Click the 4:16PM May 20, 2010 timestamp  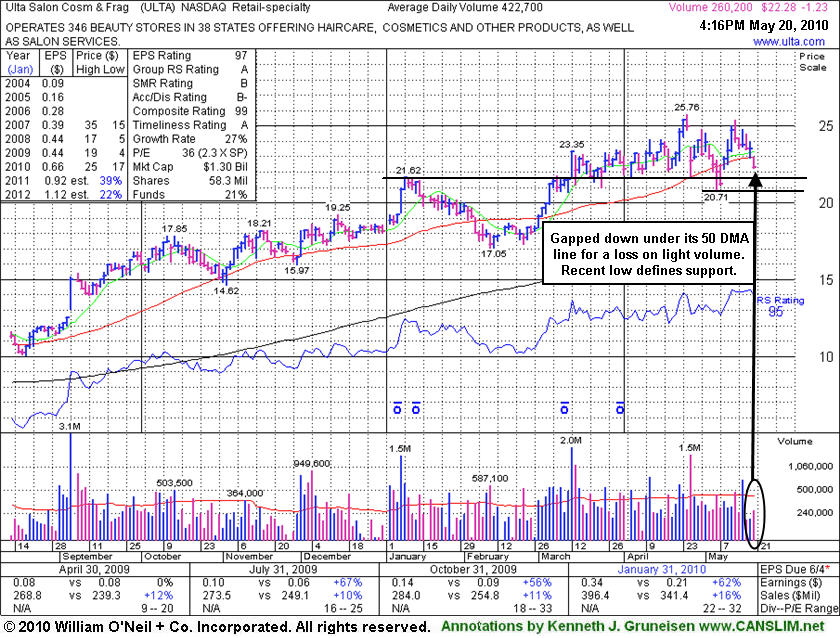[763, 26]
